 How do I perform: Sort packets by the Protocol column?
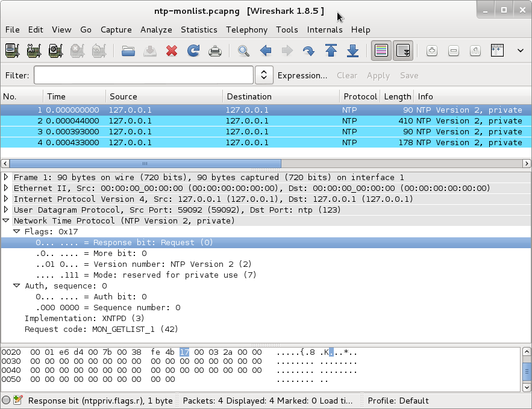360,96
